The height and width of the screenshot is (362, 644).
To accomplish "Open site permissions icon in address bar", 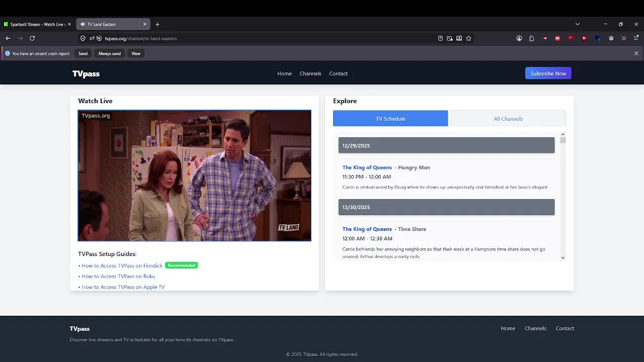I will point(92,38).
